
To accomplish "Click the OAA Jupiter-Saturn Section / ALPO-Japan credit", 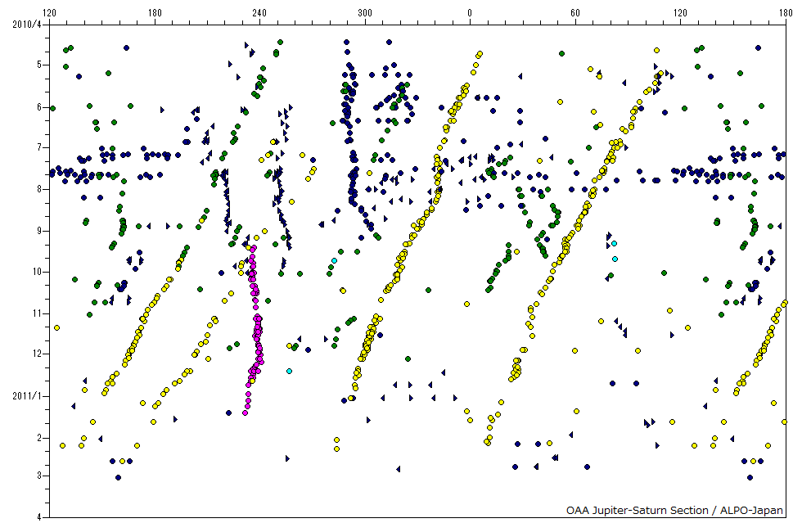I will click(x=674, y=510).
